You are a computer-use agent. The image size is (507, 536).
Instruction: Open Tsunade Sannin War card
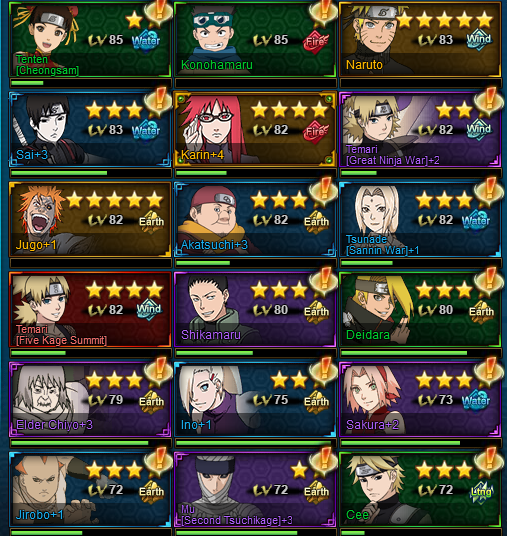pos(420,219)
